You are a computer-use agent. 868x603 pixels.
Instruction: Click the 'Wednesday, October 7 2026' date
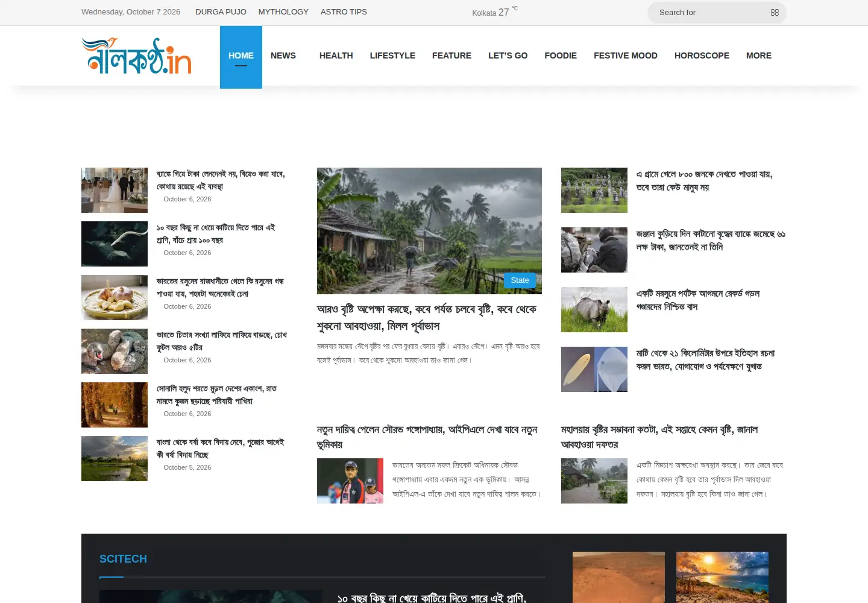131,11
